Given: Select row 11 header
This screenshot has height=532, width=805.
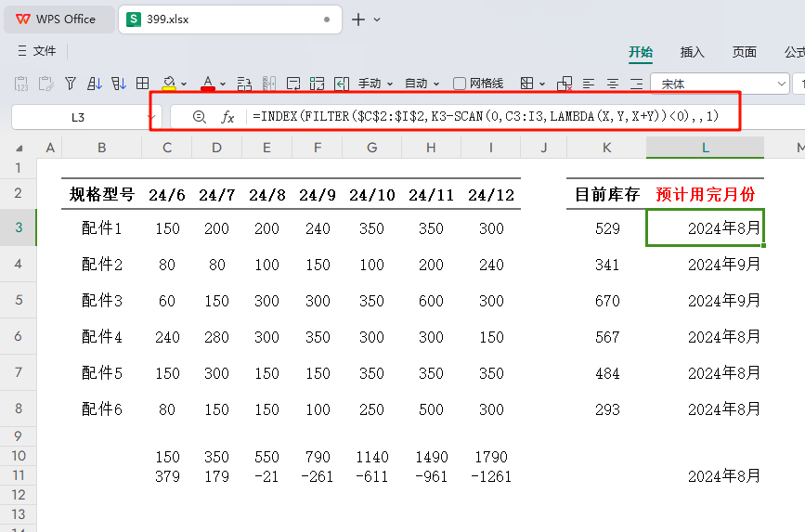Looking at the screenshot, I should click(x=19, y=475).
